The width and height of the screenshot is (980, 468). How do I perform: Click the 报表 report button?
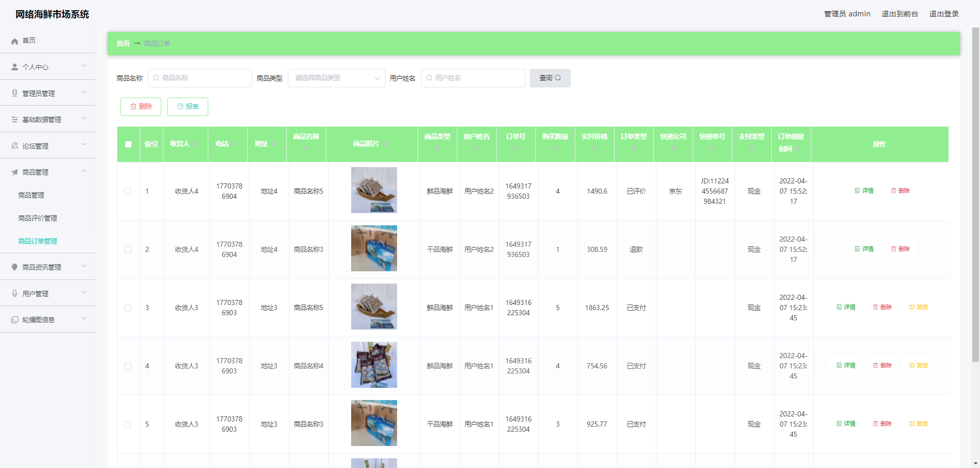pyautogui.click(x=188, y=106)
